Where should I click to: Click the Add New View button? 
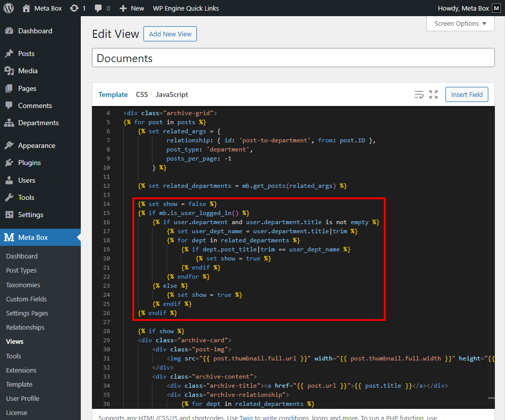pos(170,34)
